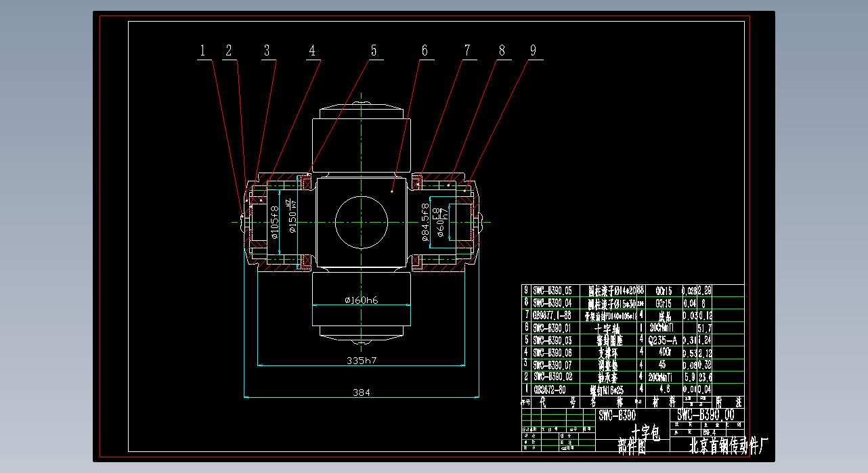Click the GB9877.1-88 code in row 7
Viewport: 868px width, 473px height.
[x=551, y=315]
